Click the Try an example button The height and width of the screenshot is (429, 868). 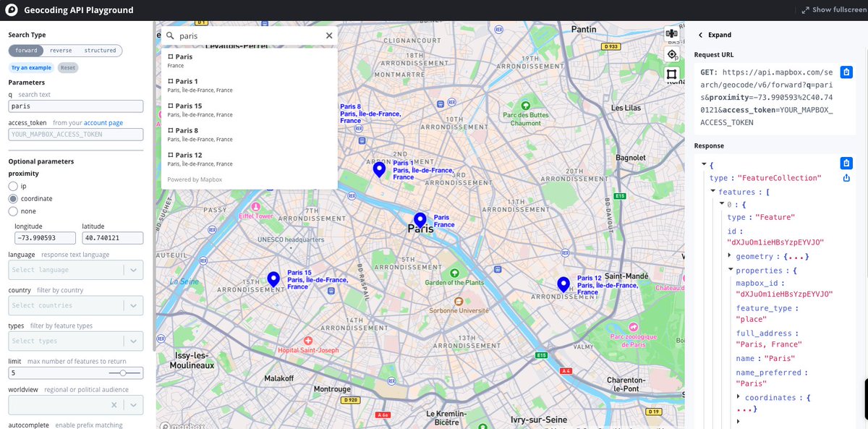[x=30, y=67]
